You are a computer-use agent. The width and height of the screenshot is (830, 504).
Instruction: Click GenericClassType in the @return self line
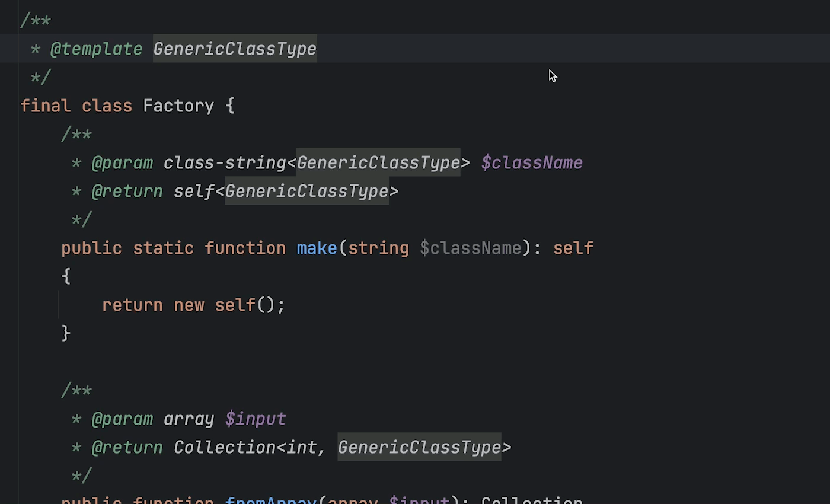[x=307, y=192]
